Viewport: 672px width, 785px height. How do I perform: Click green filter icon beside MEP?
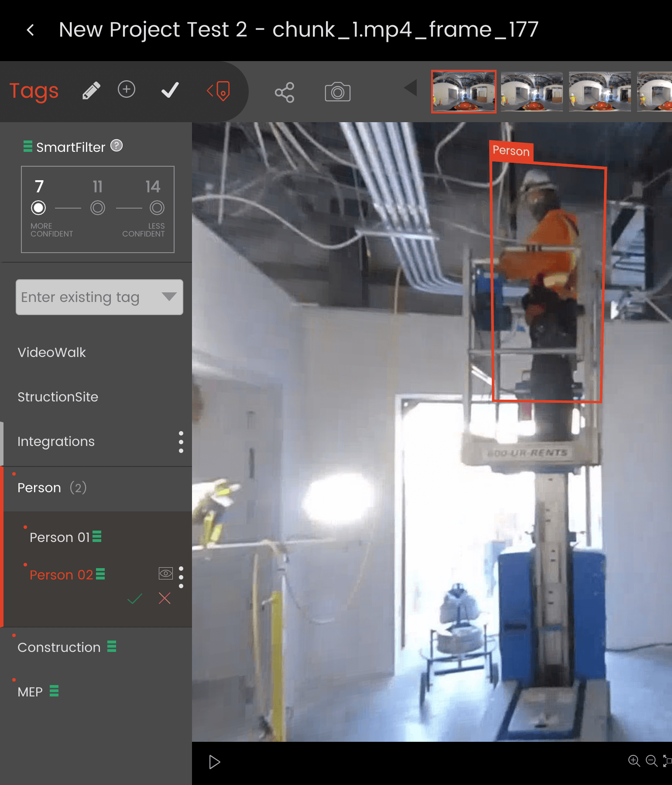coord(54,691)
